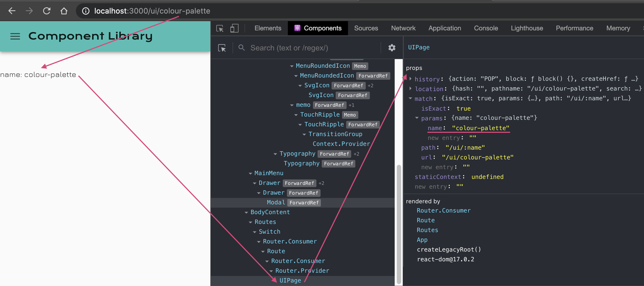Collapse the TransitionGroup node
644x286 pixels.
point(304,134)
